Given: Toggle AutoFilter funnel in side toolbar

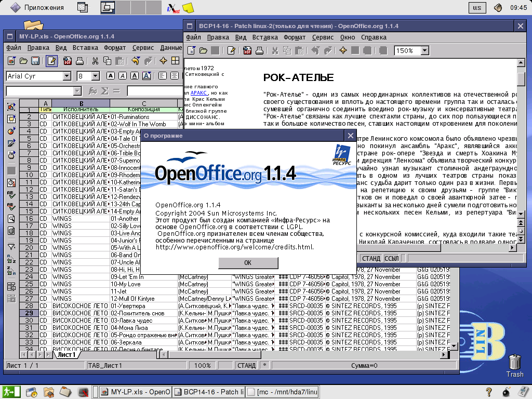Looking at the screenshot, I should pos(11,247).
